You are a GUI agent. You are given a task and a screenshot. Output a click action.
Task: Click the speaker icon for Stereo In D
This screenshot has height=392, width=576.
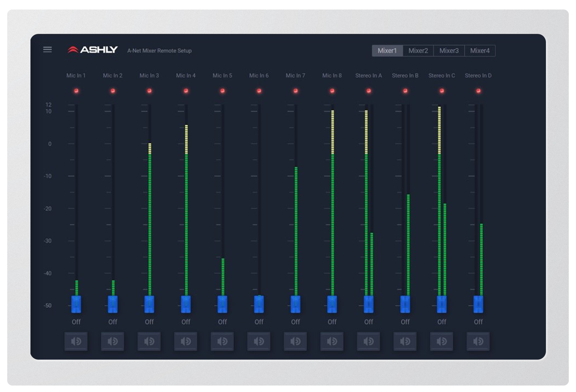(478, 341)
